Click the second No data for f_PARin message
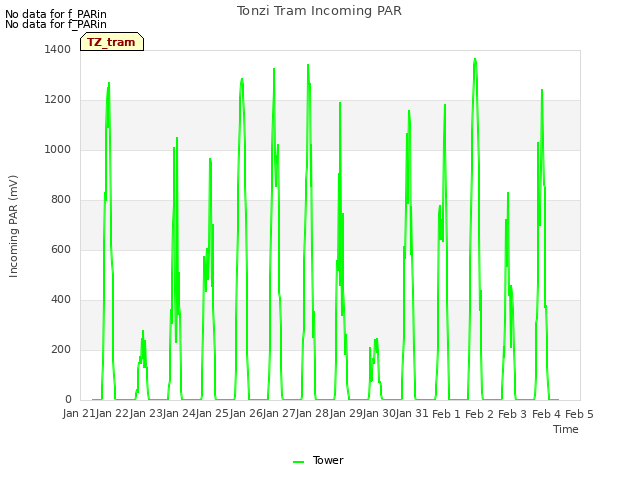640x480 pixels. pyautogui.click(x=56, y=24)
